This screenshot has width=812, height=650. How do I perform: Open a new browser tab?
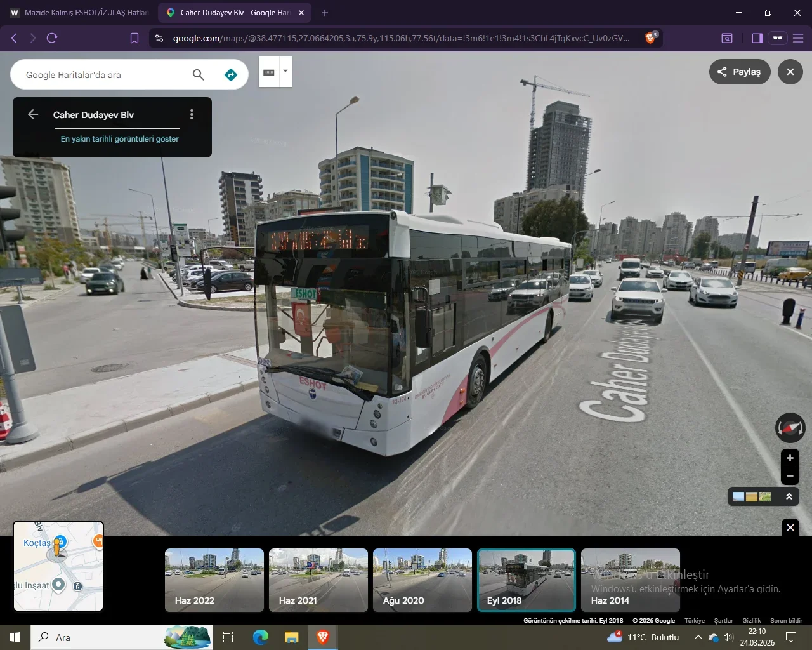click(x=325, y=13)
